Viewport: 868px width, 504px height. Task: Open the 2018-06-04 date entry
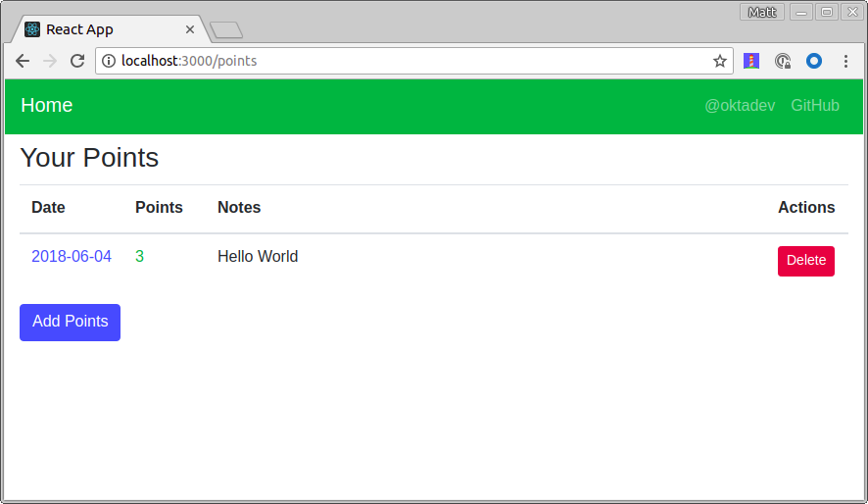(72, 257)
